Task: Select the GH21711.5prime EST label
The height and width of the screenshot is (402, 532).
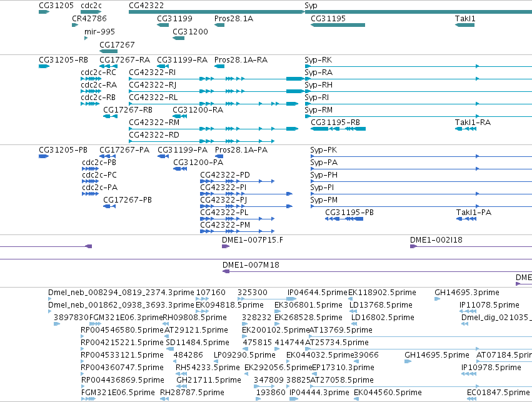Action: point(209,381)
